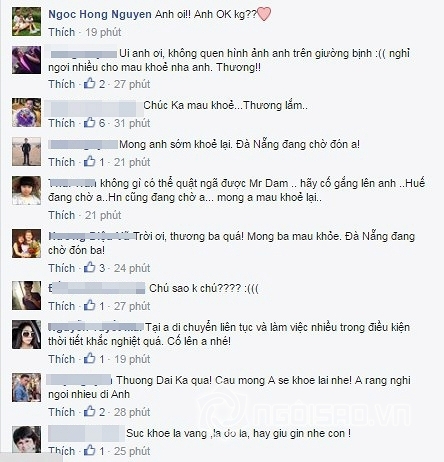Open avatar of 'Chúc Ka mau khoẻ' commenter

pos(27,112)
